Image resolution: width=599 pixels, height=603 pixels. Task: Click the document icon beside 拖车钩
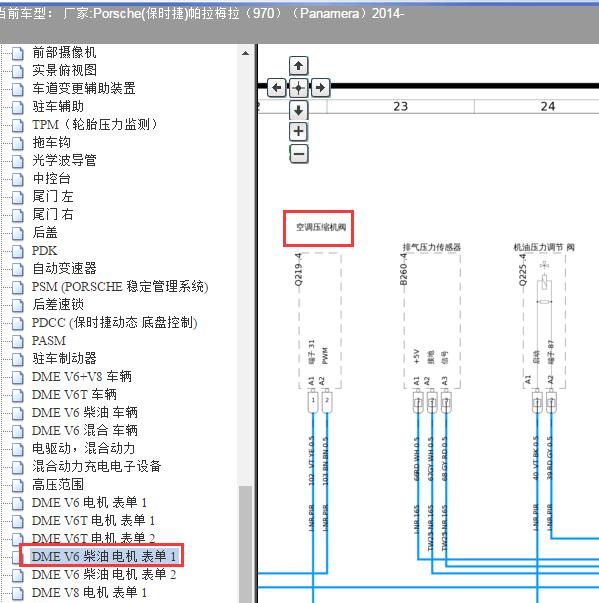tap(17, 143)
